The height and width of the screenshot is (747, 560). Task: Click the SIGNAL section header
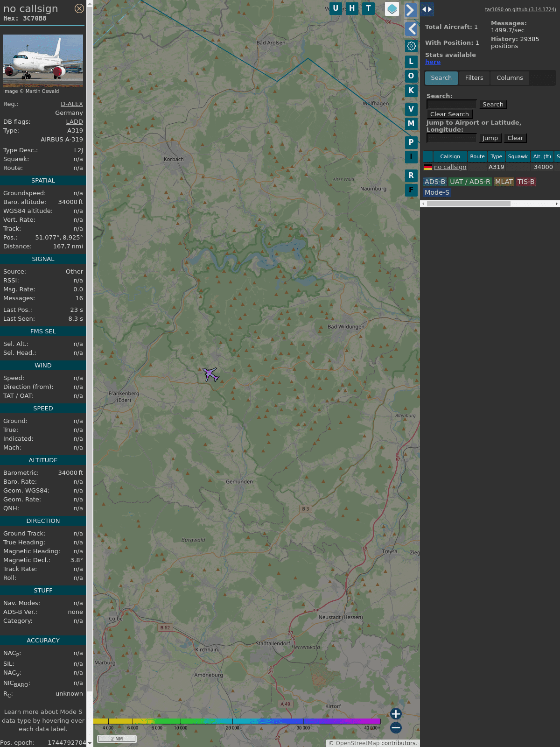tap(43, 259)
